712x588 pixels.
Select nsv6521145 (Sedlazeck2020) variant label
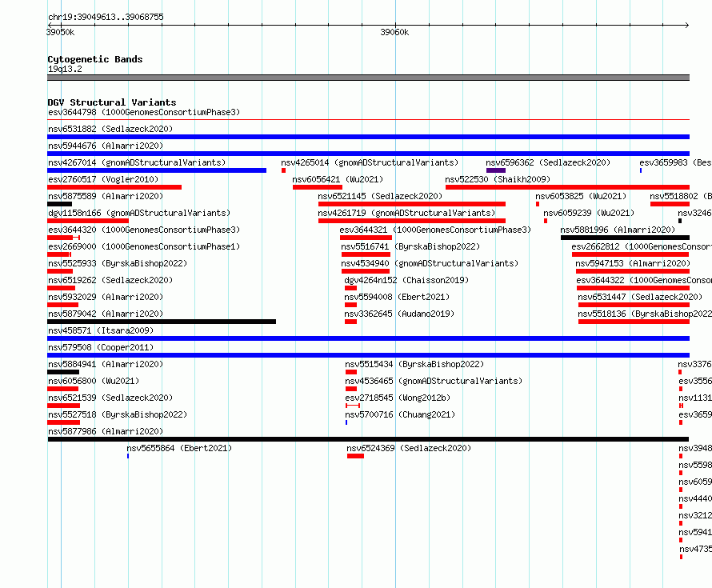click(x=380, y=196)
